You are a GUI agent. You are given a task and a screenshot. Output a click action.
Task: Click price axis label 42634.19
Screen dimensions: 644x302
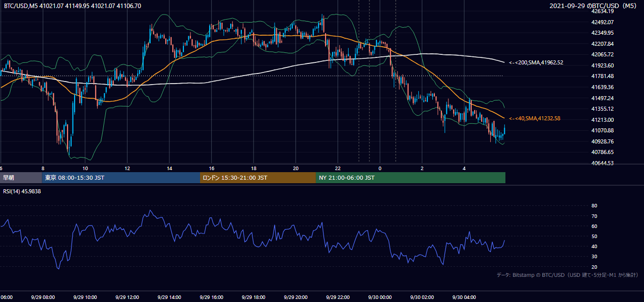602,11
